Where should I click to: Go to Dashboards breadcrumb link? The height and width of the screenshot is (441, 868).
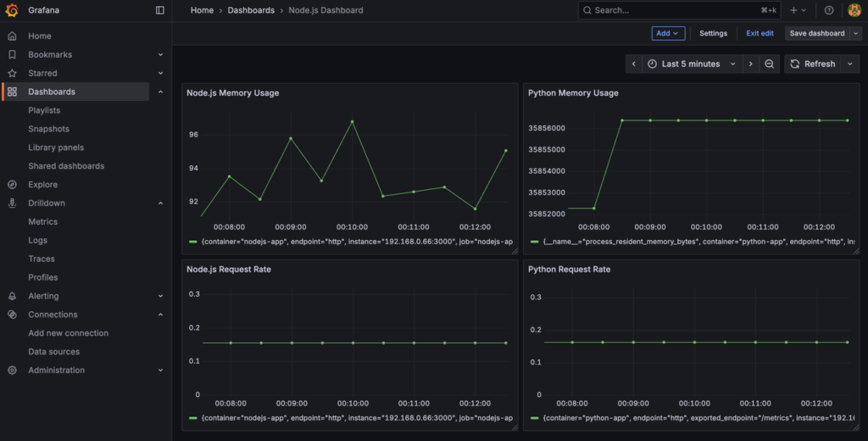tap(251, 10)
